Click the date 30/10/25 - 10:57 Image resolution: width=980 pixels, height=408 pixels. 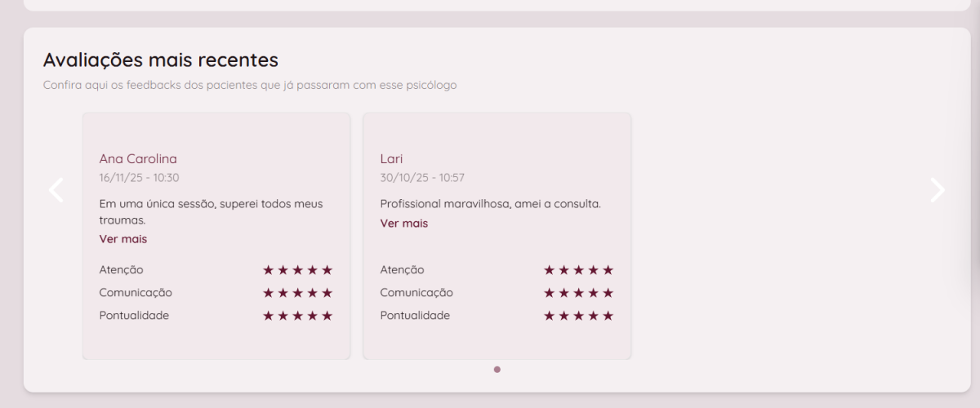point(422,178)
